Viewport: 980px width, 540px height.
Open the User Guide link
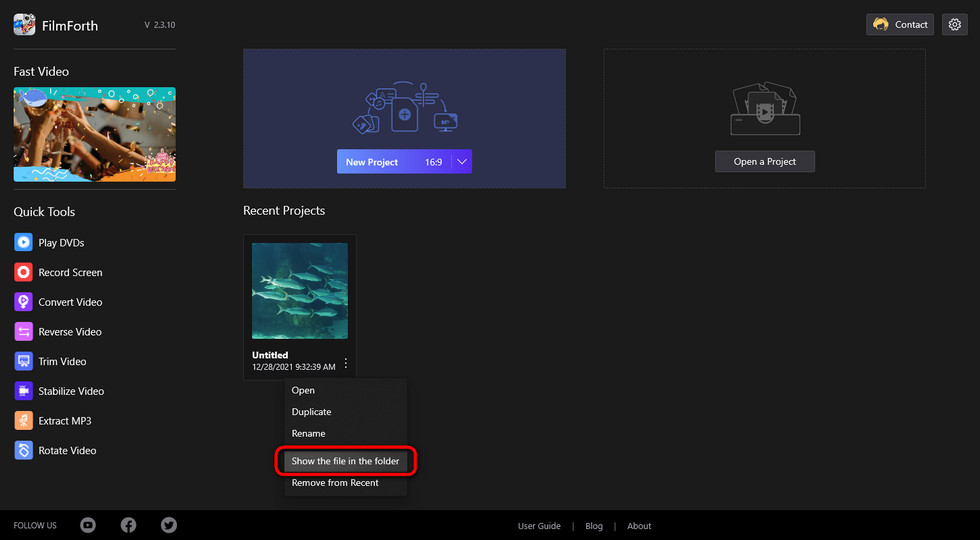click(539, 526)
